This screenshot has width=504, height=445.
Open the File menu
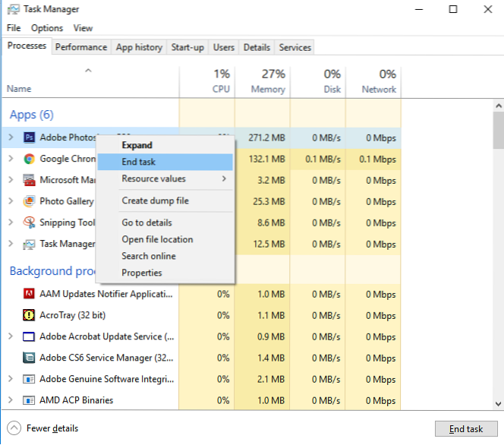tap(14, 28)
